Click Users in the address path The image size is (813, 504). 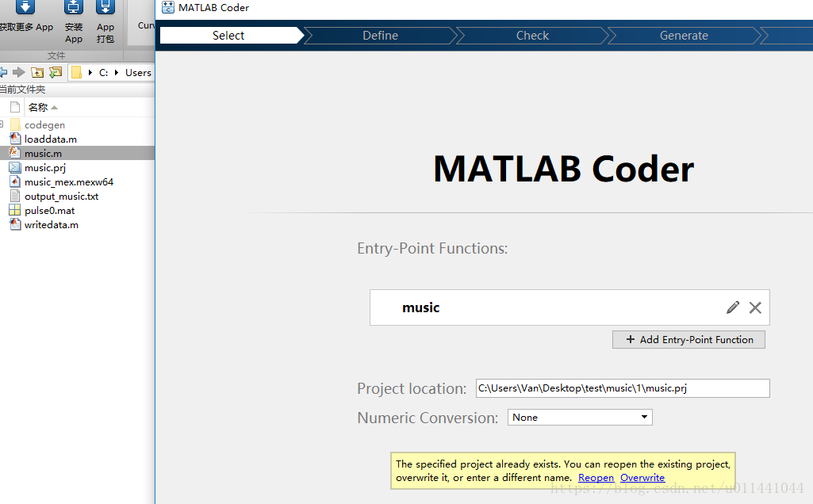click(x=138, y=73)
